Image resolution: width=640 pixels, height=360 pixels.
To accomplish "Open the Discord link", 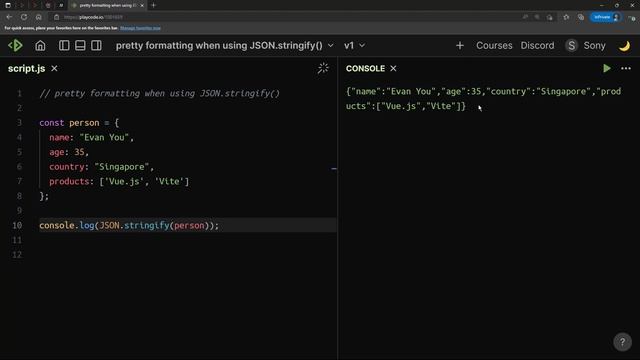I will point(537,45).
